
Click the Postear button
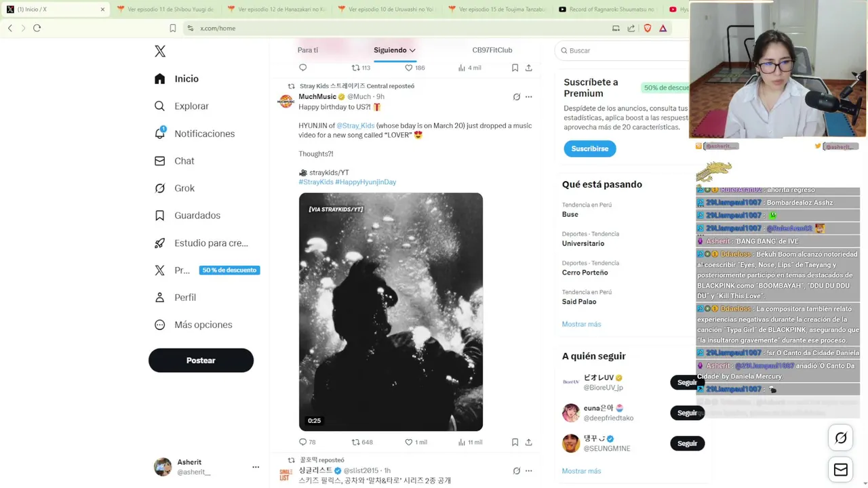click(201, 361)
